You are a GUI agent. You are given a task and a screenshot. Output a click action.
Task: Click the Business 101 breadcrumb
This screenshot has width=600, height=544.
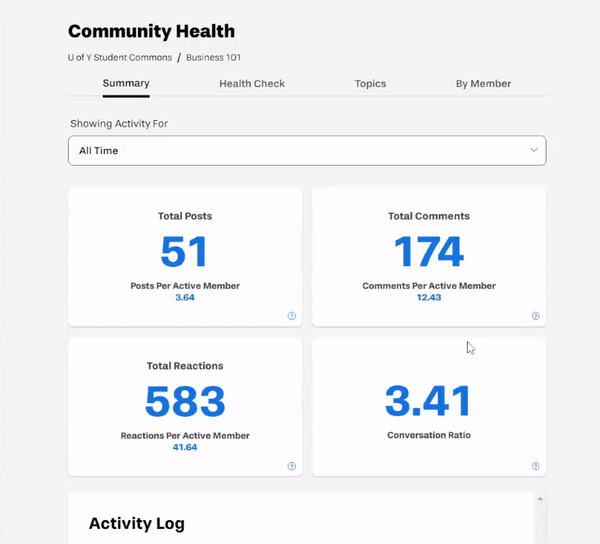pos(213,57)
